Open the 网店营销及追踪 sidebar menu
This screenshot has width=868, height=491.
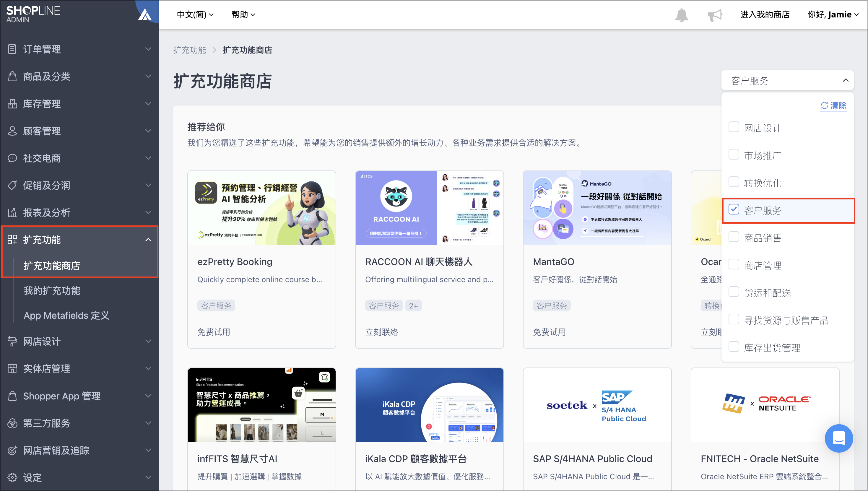pyautogui.click(x=79, y=450)
